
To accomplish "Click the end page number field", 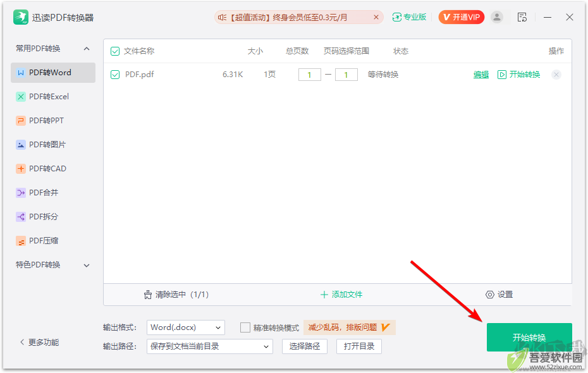I will click(346, 75).
